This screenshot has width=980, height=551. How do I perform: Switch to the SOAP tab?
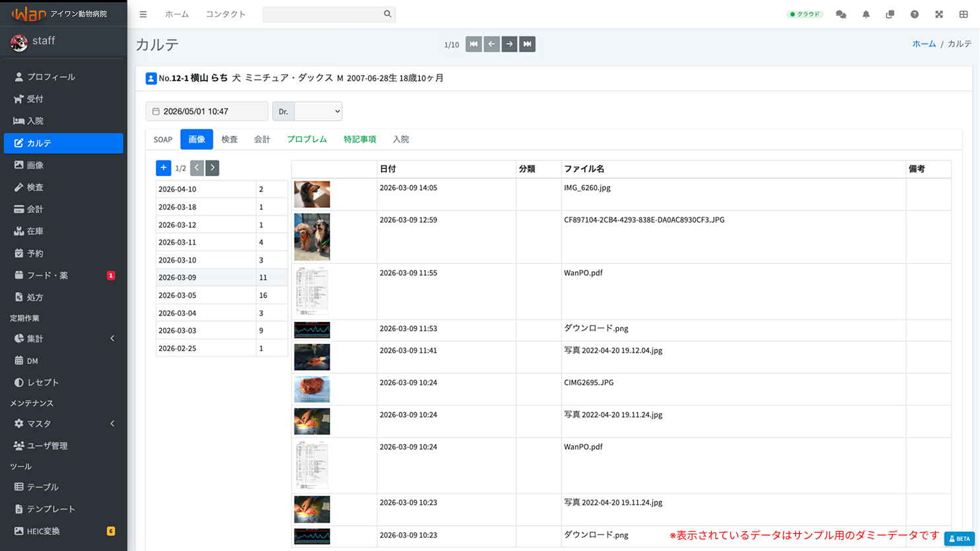coord(163,139)
